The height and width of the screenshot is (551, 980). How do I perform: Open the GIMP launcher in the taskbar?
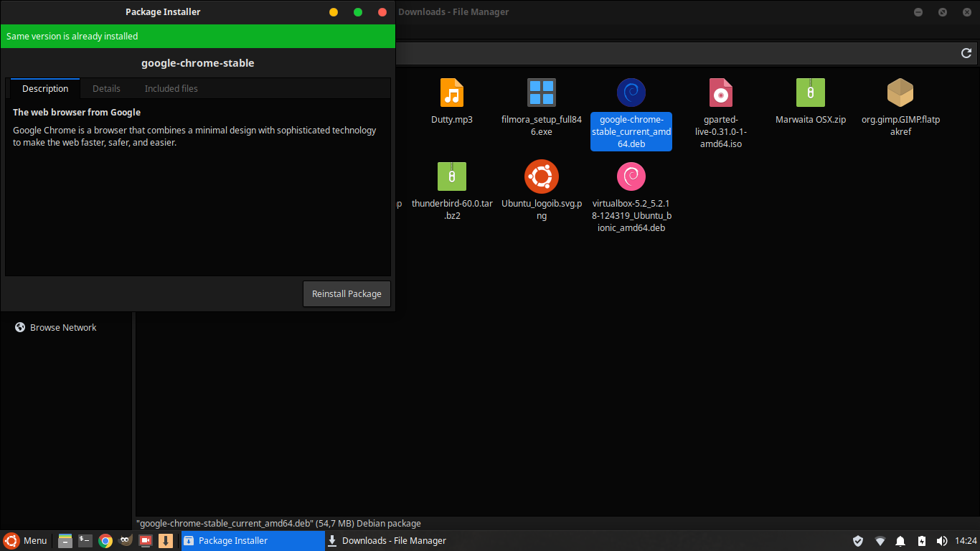(125, 541)
